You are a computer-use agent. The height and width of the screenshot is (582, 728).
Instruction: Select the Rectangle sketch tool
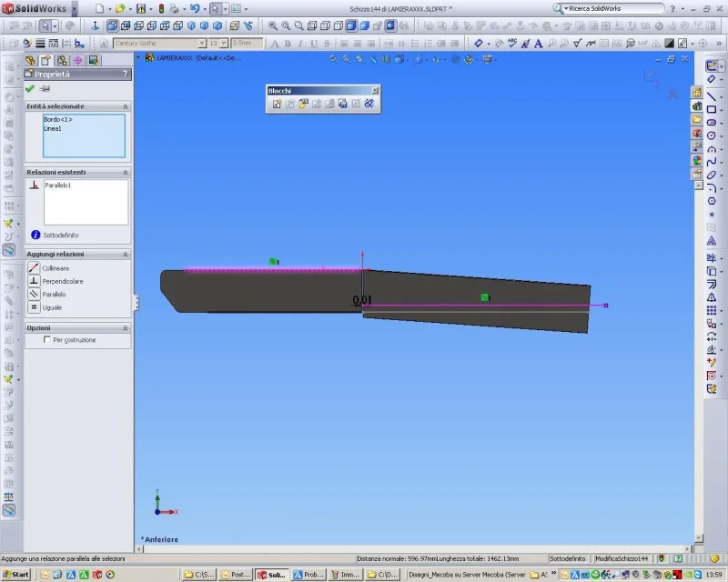coord(712,109)
